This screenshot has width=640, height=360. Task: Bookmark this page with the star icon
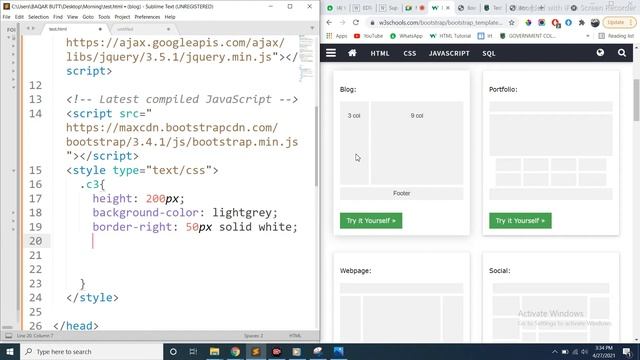point(511,22)
